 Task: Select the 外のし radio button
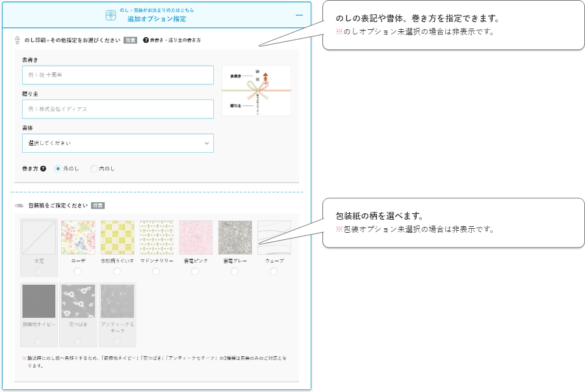(58, 169)
